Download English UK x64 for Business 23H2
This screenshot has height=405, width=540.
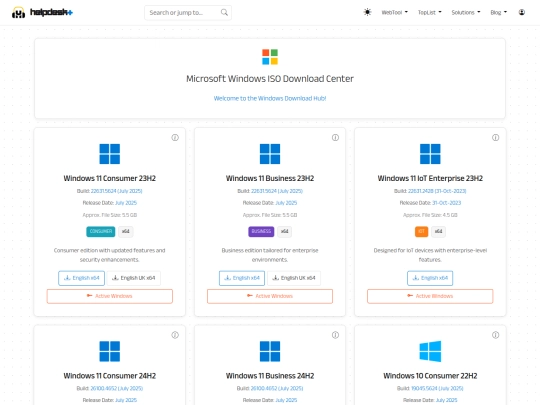pos(294,278)
